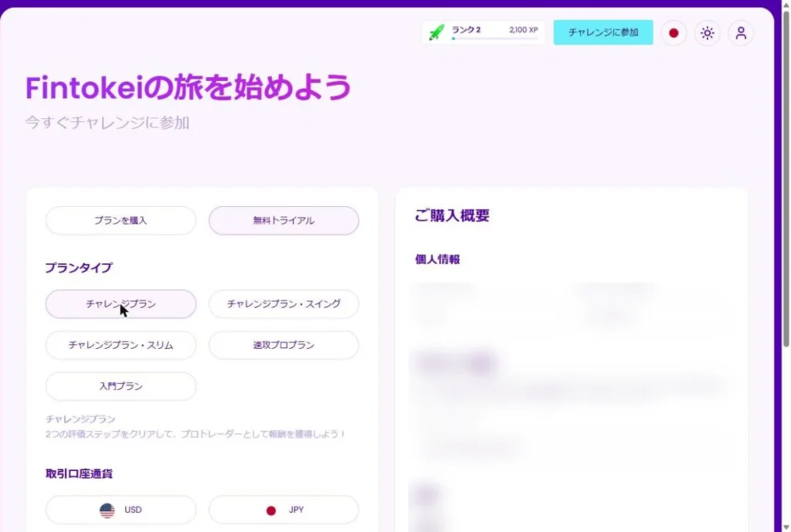The image size is (791, 532).
Task: Click the 取引口座通貨 section label
Action: pyautogui.click(x=79, y=474)
